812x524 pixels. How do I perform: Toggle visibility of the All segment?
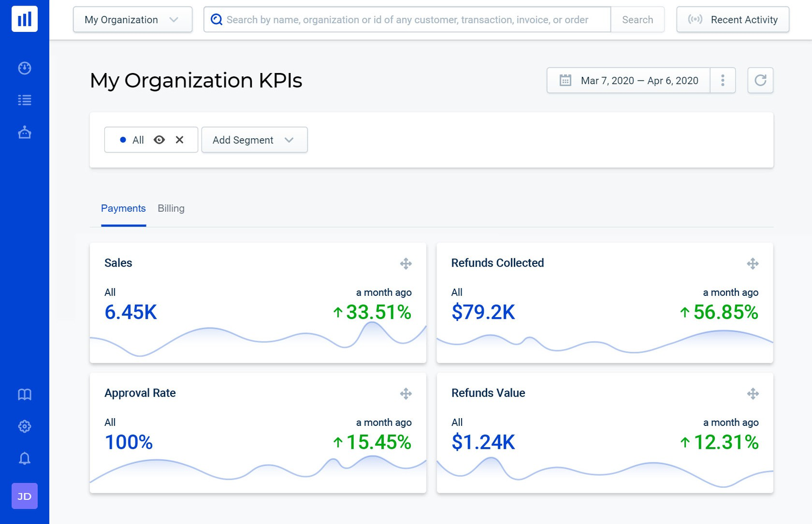(x=159, y=139)
